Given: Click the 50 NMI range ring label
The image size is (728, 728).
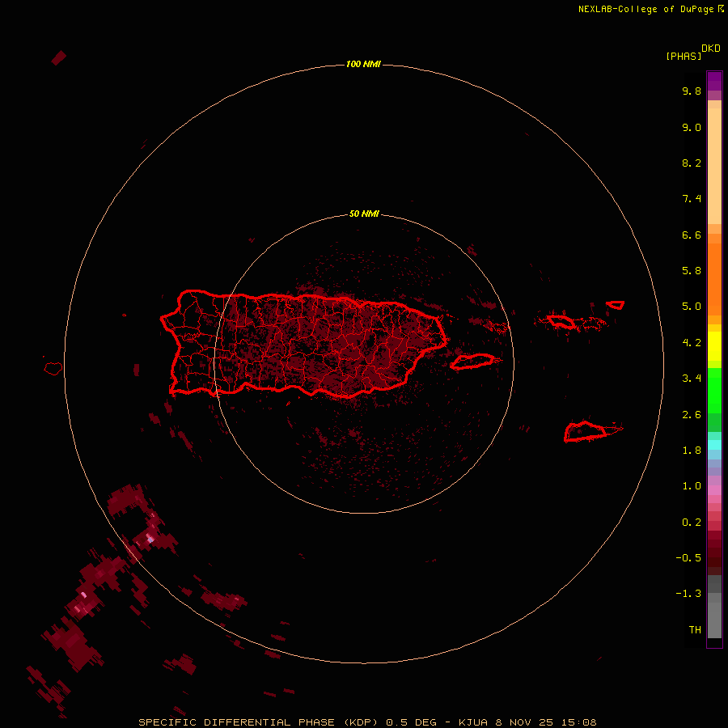Looking at the screenshot, I should (364, 214).
